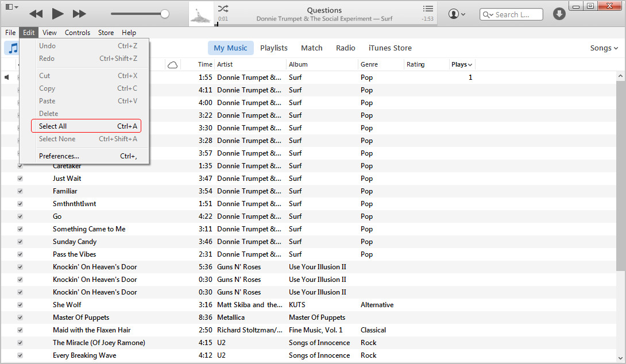Toggle the Maid with the Flaxen Hair checkbox
The height and width of the screenshot is (364, 626).
(20, 330)
